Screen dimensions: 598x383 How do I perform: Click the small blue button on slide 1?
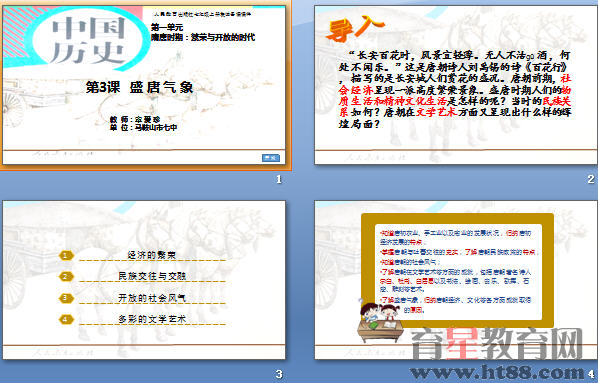click(271, 158)
